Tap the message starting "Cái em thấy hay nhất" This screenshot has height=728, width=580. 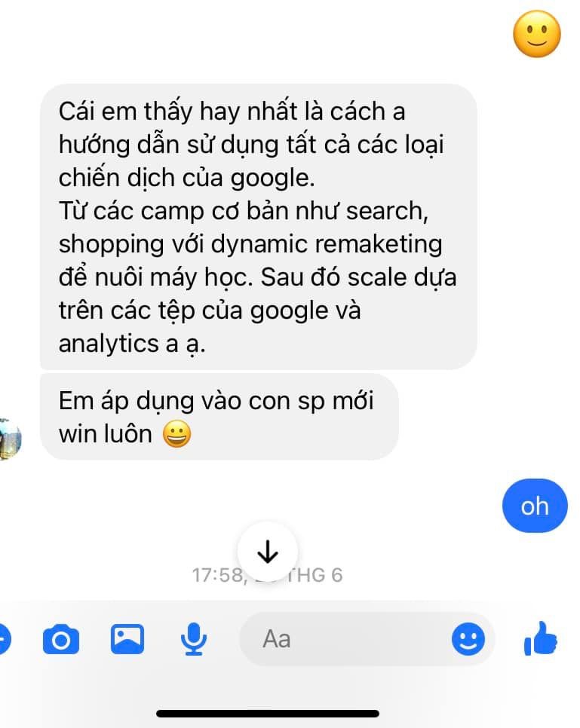(x=259, y=227)
